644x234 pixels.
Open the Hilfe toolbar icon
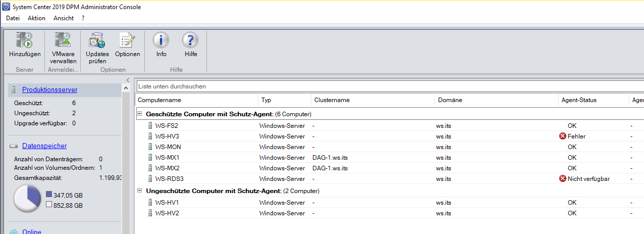point(190,40)
